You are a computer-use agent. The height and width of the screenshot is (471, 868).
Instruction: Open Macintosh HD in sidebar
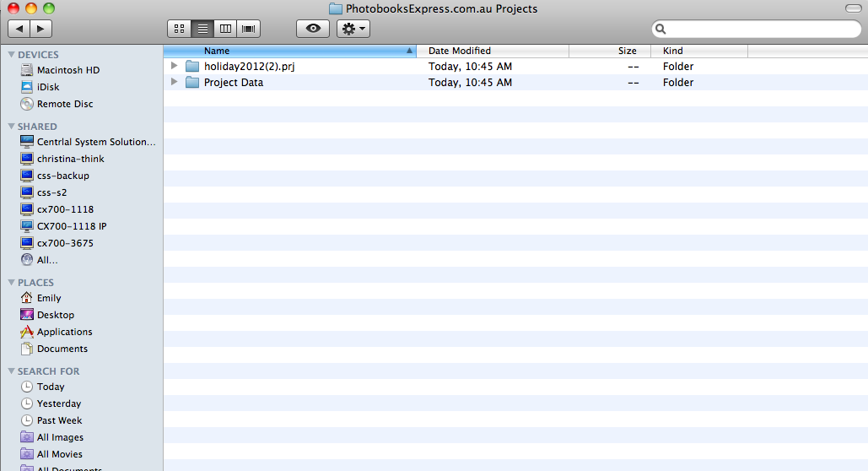coord(60,70)
